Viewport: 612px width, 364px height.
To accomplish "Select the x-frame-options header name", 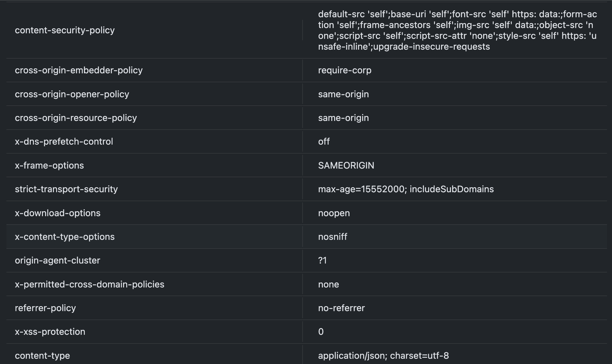I will tap(49, 165).
